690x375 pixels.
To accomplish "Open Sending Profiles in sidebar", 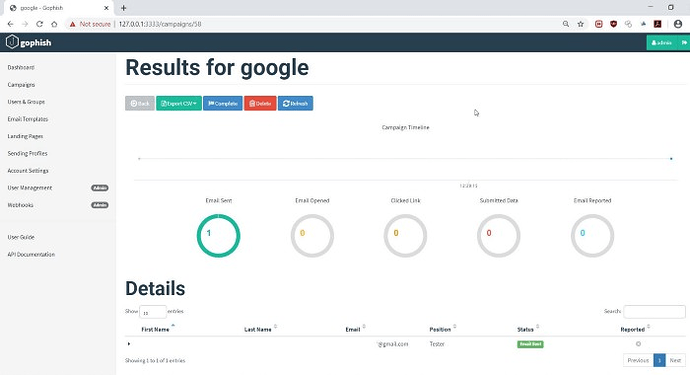I will [27, 153].
